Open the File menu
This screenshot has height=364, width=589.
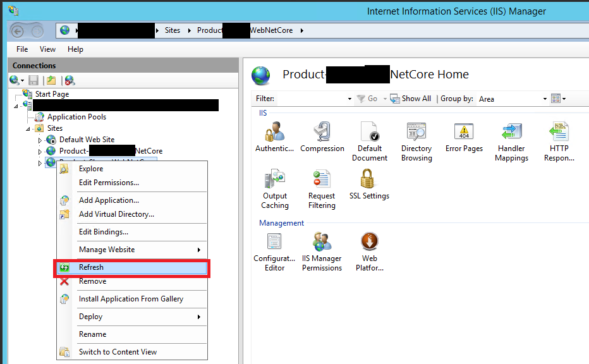point(22,49)
